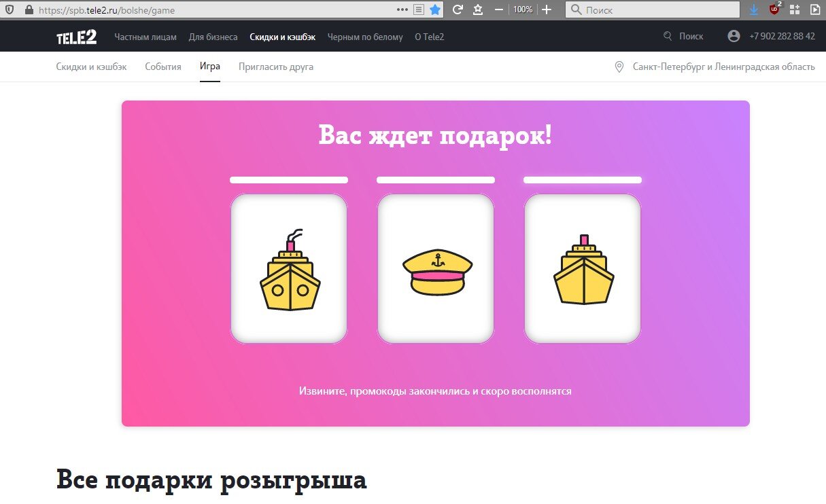Viewport: 826px width, 504px height.
Task: Open the downloads arrow icon
Action: tap(753, 10)
